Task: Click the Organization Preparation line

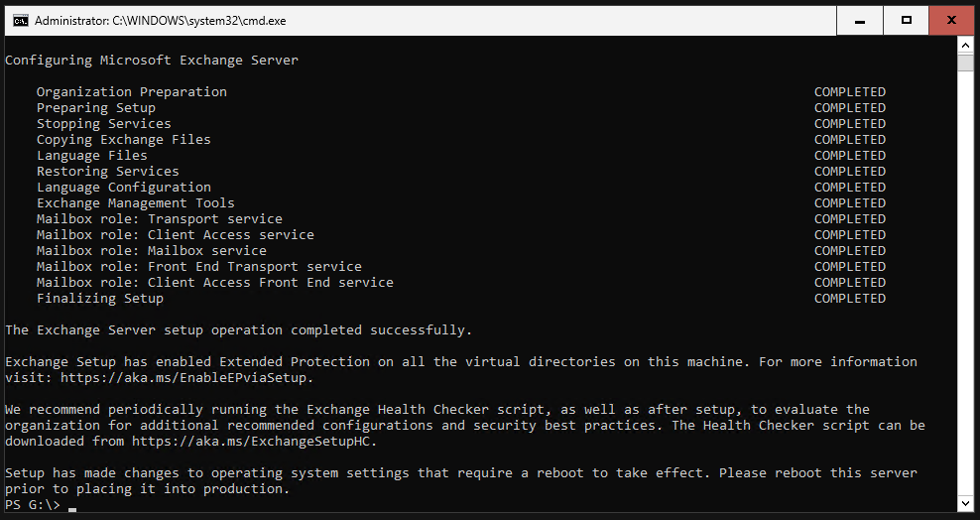Action: coord(131,92)
